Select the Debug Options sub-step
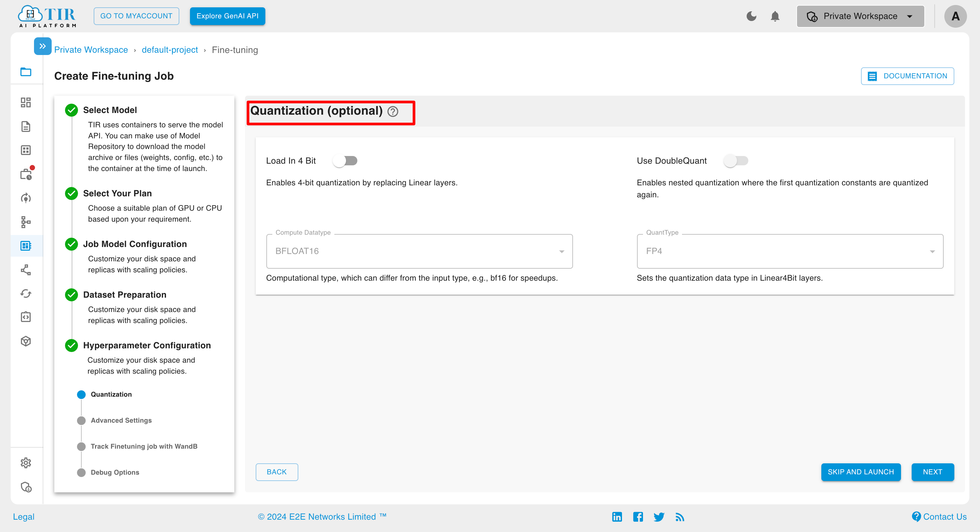 [x=115, y=472]
